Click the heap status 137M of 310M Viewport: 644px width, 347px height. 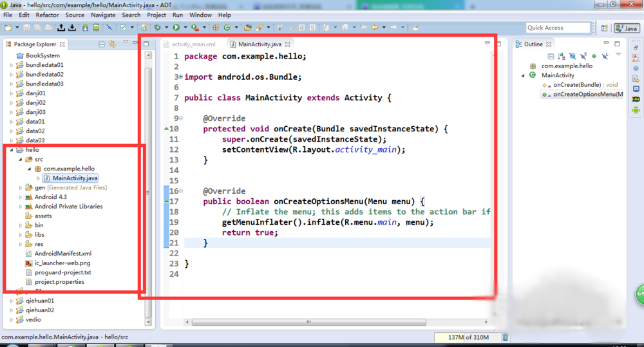click(x=468, y=337)
